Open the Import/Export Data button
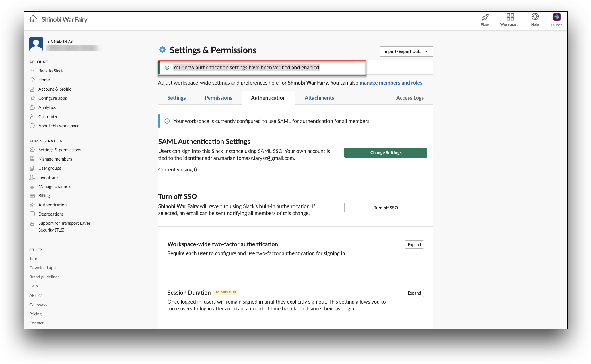591x364 pixels. click(x=406, y=52)
